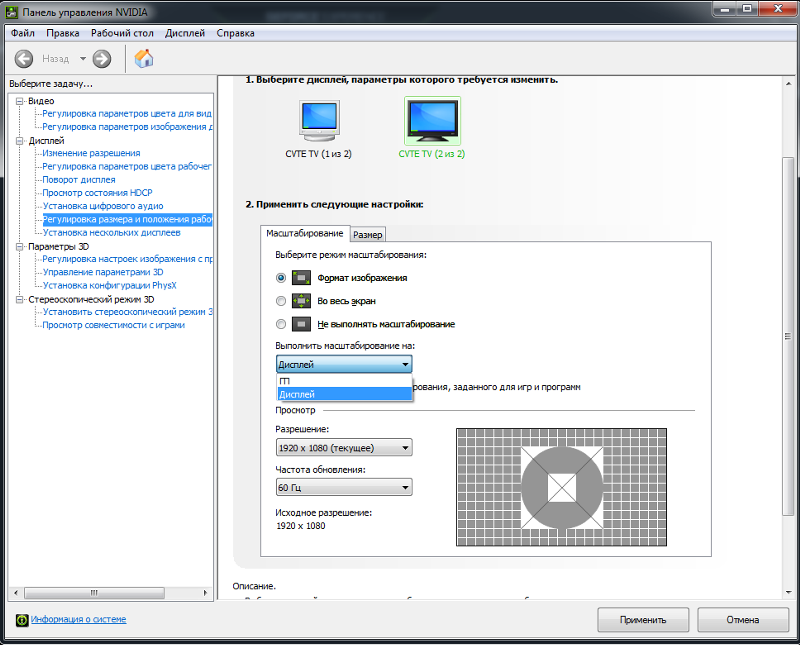800x645 pixels.
Task: Open Регулировка параметров цвета рабочего стола task
Action: pyautogui.click(x=127, y=166)
